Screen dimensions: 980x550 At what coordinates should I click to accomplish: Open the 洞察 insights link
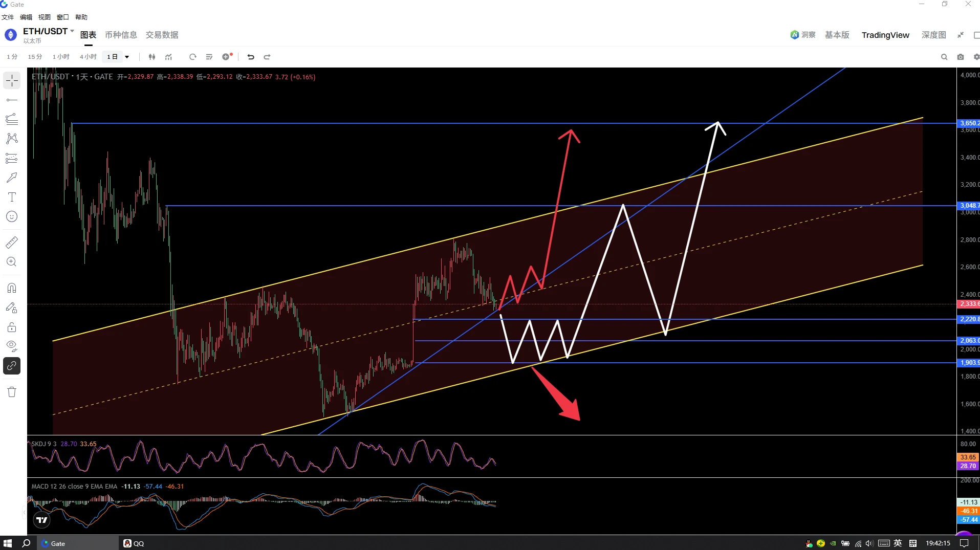[803, 35]
